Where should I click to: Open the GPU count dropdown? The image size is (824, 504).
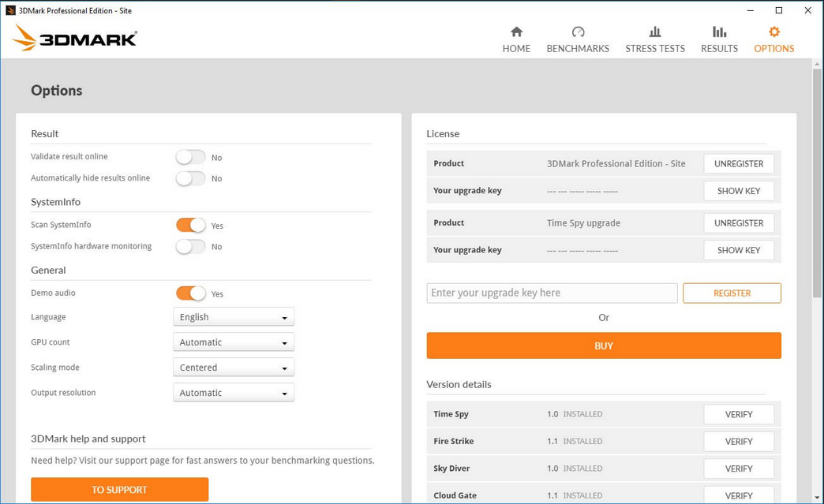(234, 342)
